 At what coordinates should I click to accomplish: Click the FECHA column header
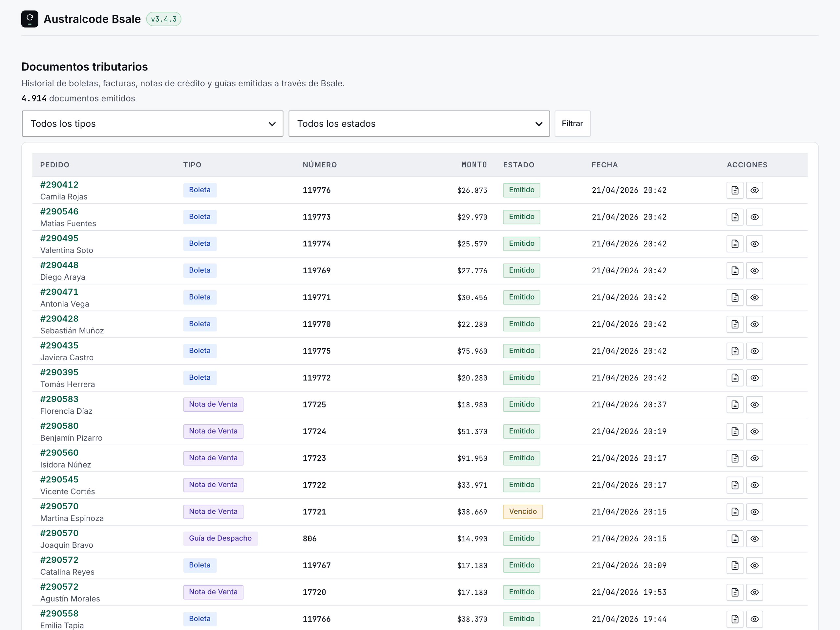point(604,165)
